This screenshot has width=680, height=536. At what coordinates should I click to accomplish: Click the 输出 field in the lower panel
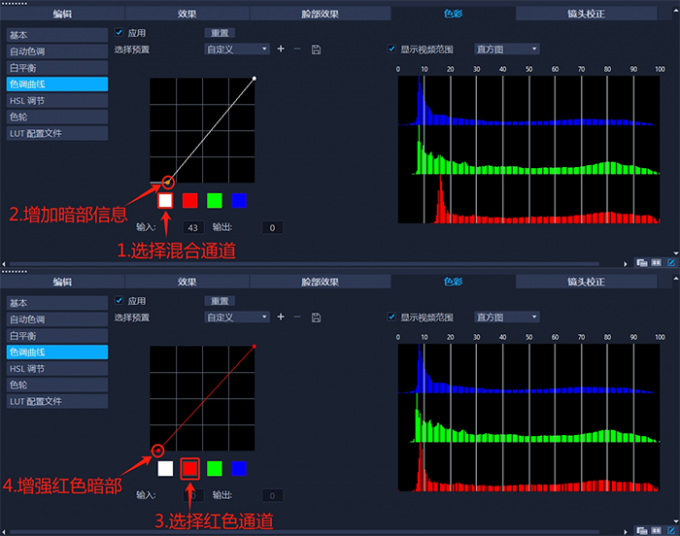pyautogui.click(x=272, y=496)
